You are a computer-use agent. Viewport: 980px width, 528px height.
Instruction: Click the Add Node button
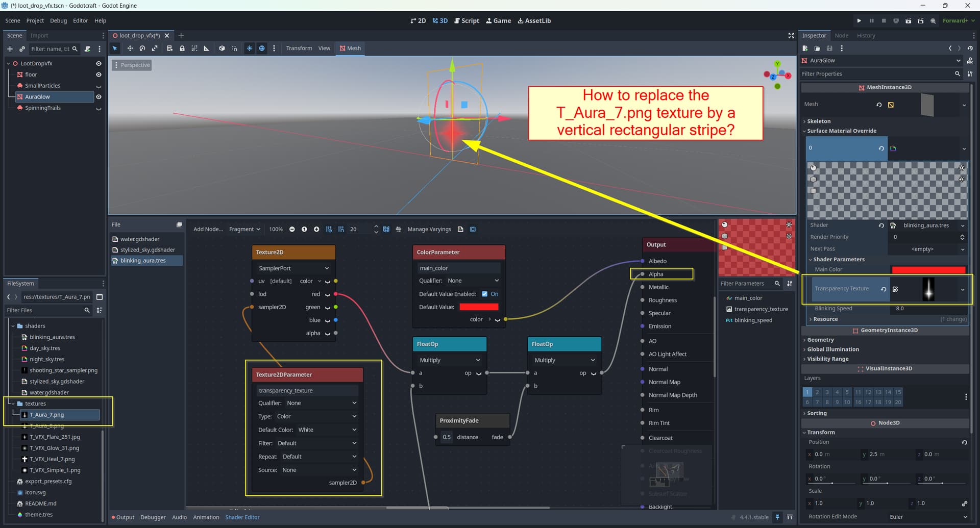coord(208,230)
